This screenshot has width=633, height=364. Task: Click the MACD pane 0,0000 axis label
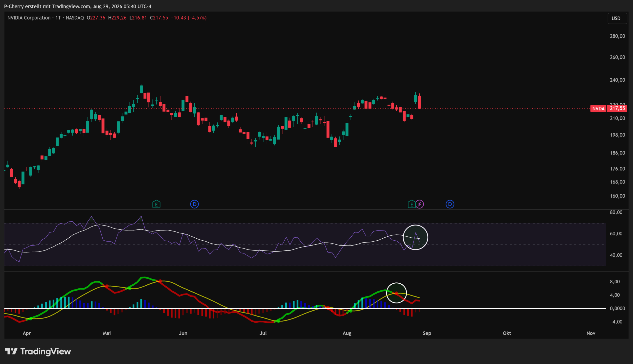tap(617, 309)
